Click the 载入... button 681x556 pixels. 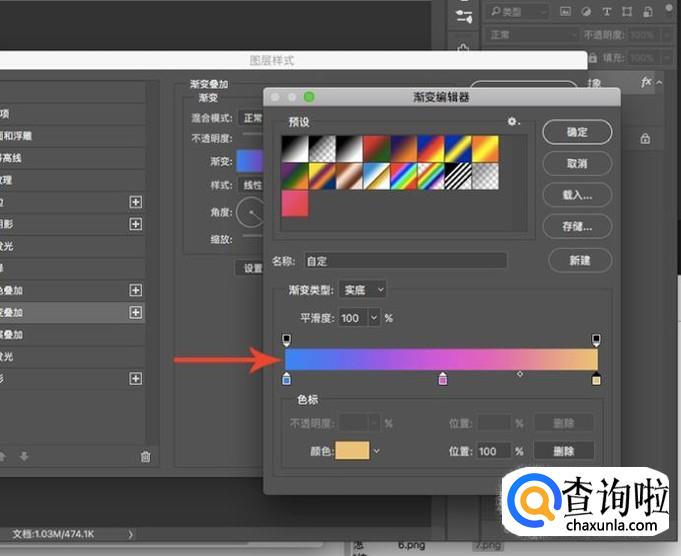pos(578,195)
